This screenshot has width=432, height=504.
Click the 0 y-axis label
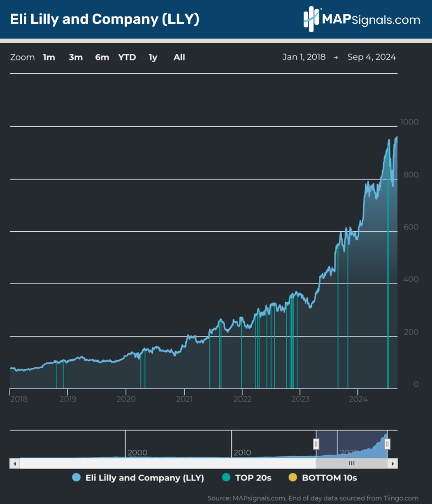click(x=416, y=384)
